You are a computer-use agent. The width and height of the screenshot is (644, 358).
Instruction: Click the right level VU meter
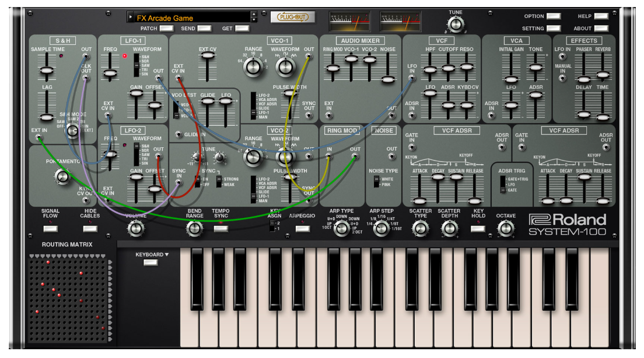[400, 22]
